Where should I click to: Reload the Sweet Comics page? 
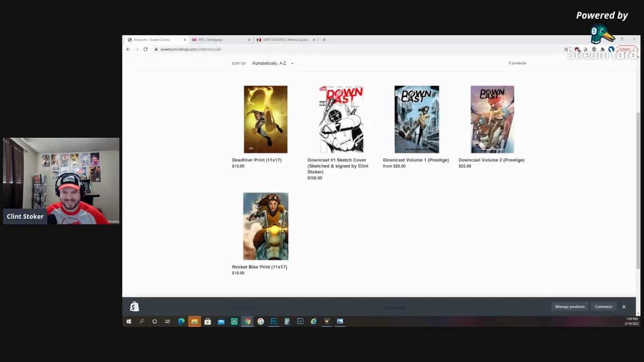(x=145, y=49)
